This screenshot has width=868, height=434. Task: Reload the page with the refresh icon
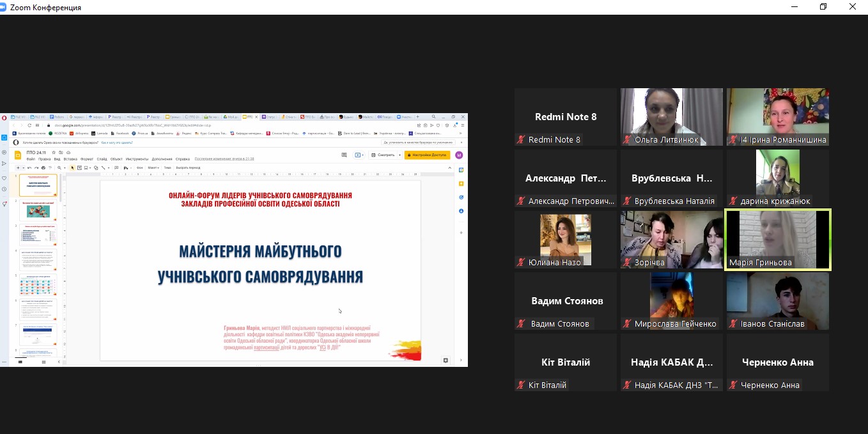tap(29, 125)
